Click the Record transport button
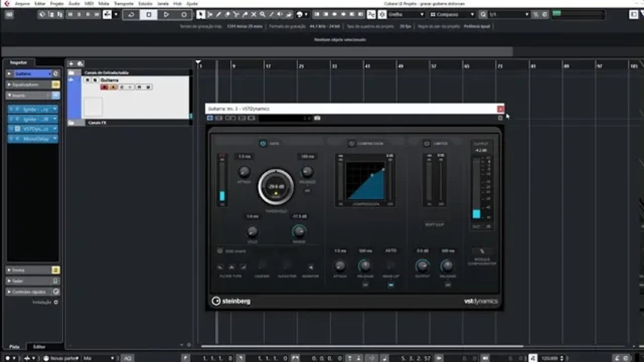This screenshot has width=644, height=362. tap(184, 15)
